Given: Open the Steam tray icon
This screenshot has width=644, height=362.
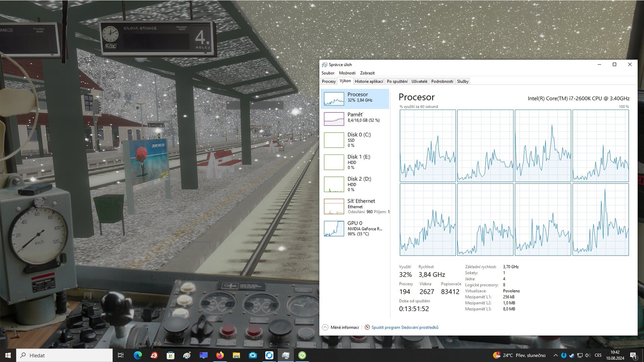Looking at the screenshot, I should point(572,355).
